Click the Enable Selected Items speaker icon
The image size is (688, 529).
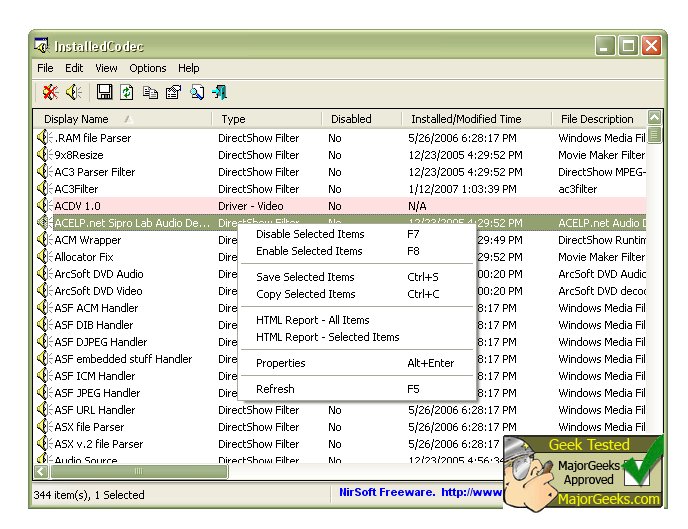tap(74, 93)
